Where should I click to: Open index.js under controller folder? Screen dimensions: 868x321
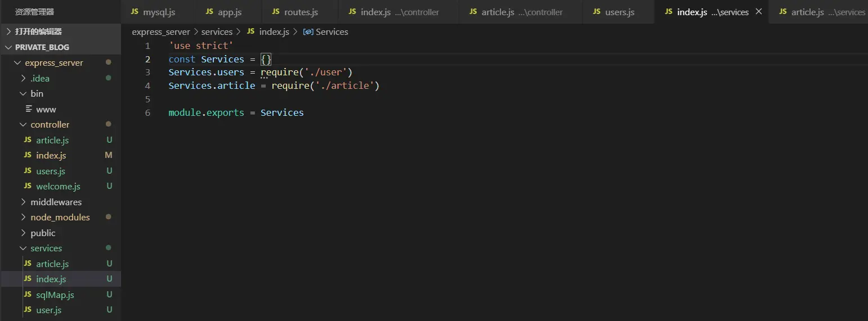(60, 155)
